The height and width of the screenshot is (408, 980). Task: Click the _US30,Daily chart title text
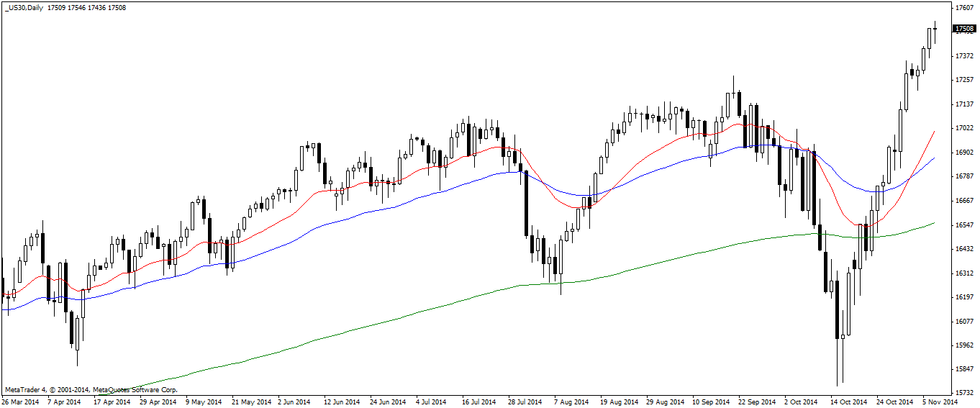(24, 8)
